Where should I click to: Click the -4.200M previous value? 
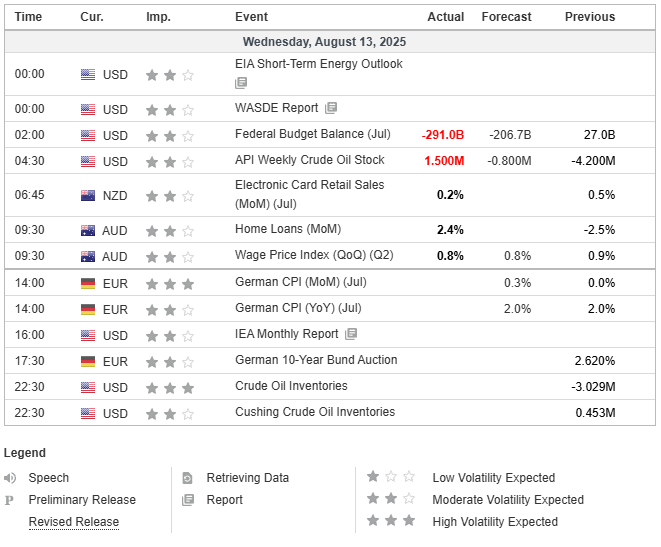(593, 161)
